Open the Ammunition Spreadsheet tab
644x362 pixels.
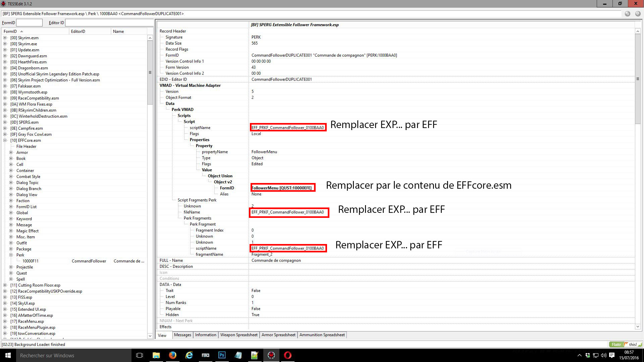click(322, 335)
